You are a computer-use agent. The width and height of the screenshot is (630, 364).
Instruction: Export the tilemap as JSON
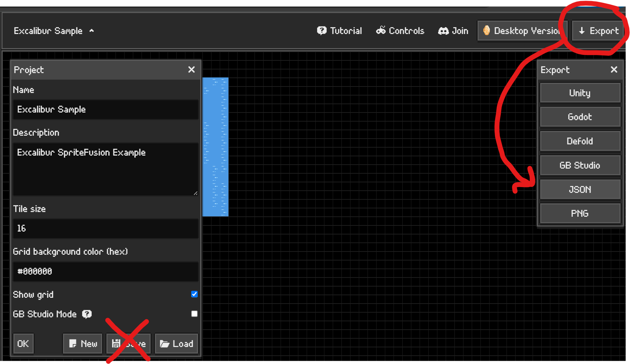click(580, 189)
